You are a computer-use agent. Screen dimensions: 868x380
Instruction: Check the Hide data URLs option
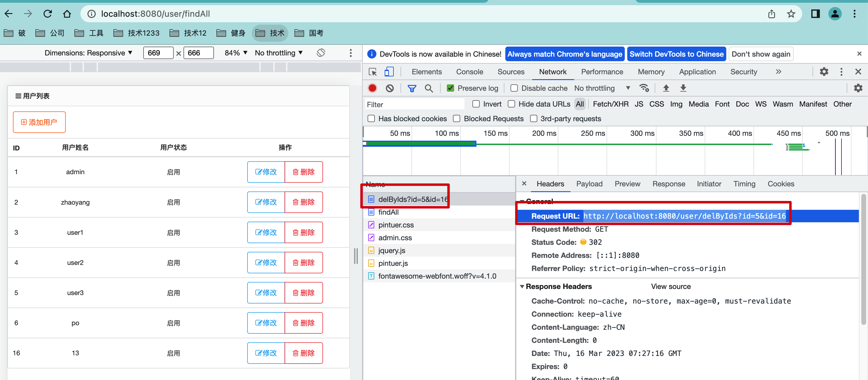511,104
